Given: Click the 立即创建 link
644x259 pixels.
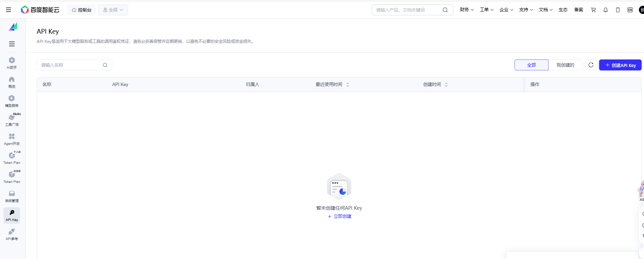Looking at the screenshot, I should click(340, 216).
